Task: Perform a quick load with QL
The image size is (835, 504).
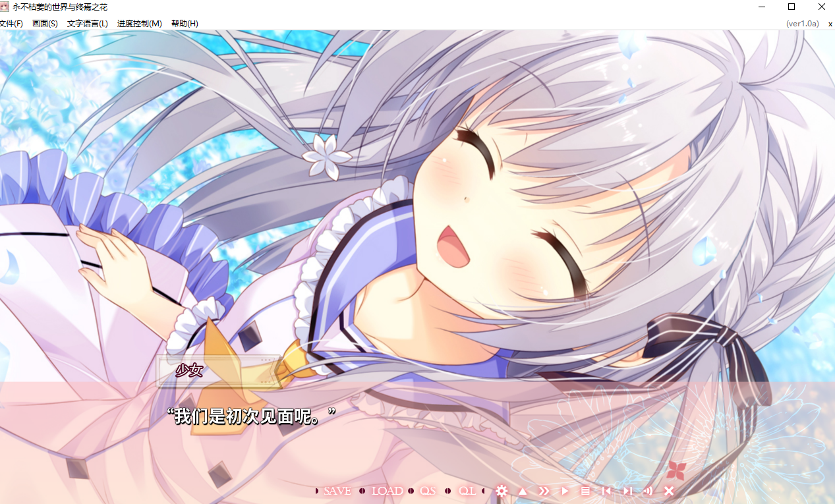Action: click(x=467, y=490)
